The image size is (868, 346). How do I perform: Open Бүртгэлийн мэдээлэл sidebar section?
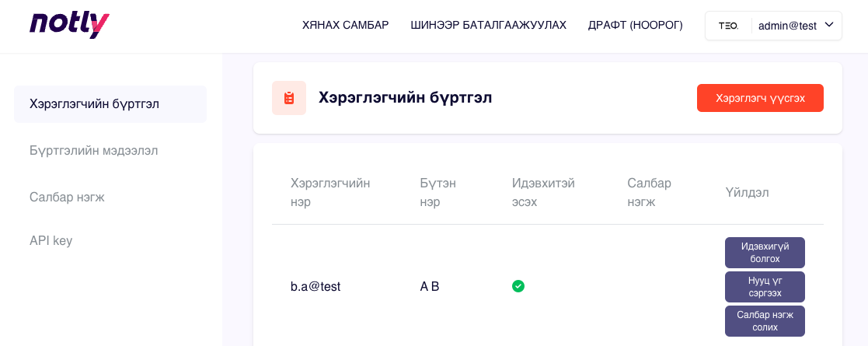click(x=93, y=151)
